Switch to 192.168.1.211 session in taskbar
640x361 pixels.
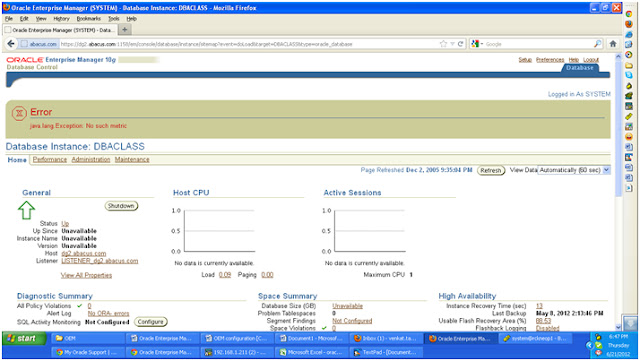point(238,352)
